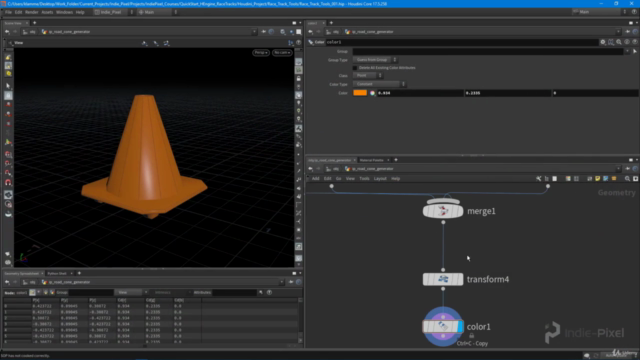Select the transform4 node
The image size is (640, 360).
tap(443, 280)
